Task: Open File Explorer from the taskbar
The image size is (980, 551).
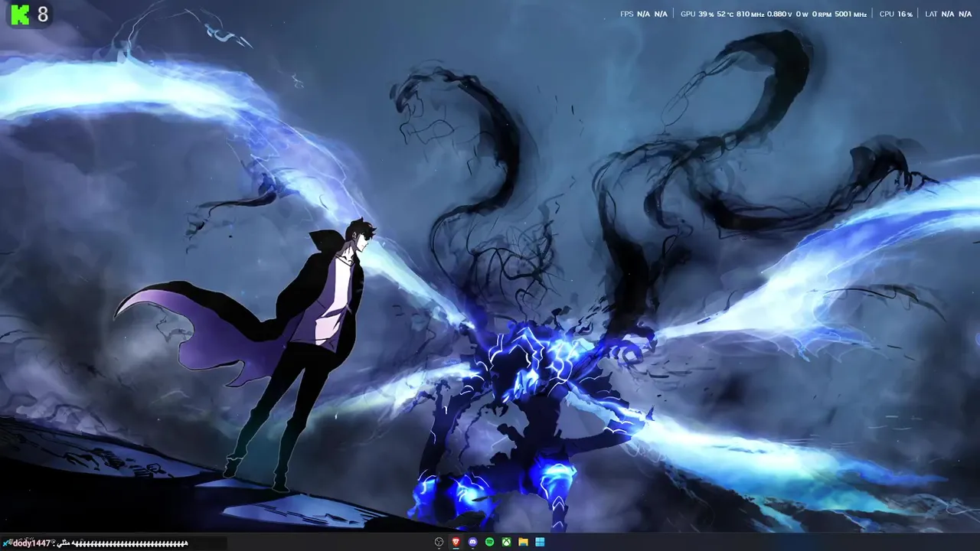Action: coord(524,542)
